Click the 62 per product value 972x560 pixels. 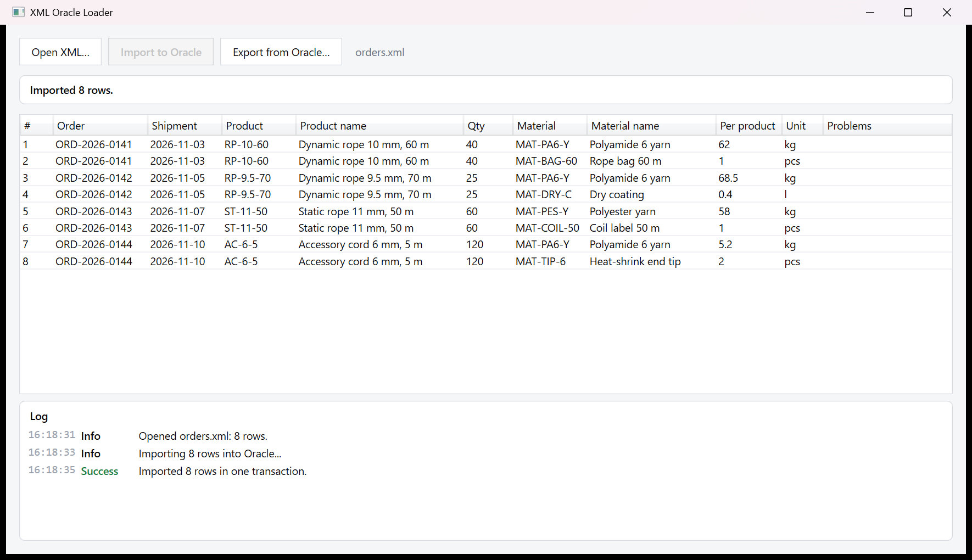(x=724, y=144)
